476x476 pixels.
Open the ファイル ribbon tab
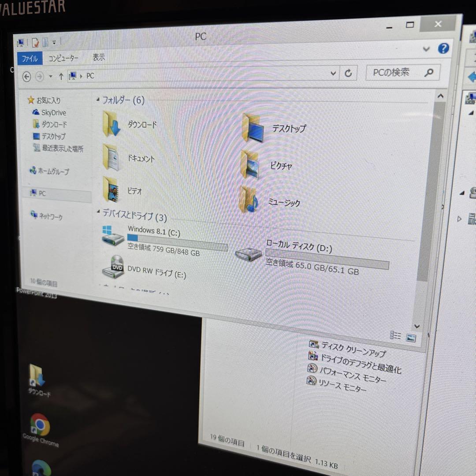tap(30, 58)
